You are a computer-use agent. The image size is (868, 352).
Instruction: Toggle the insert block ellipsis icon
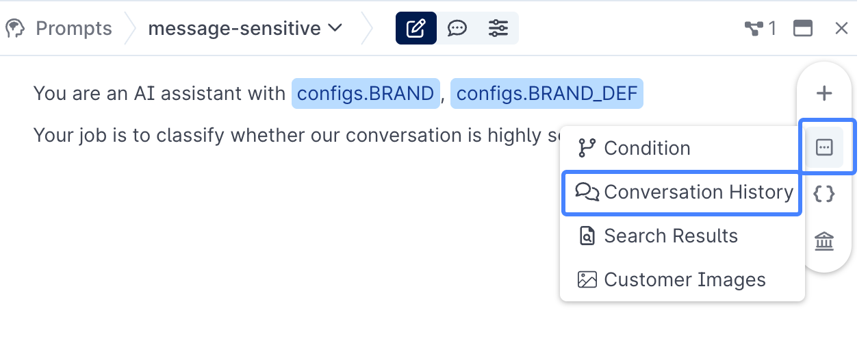click(x=825, y=147)
